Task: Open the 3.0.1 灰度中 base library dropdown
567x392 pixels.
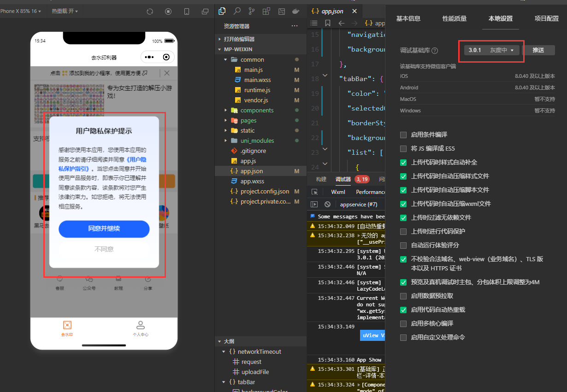Action: click(491, 50)
